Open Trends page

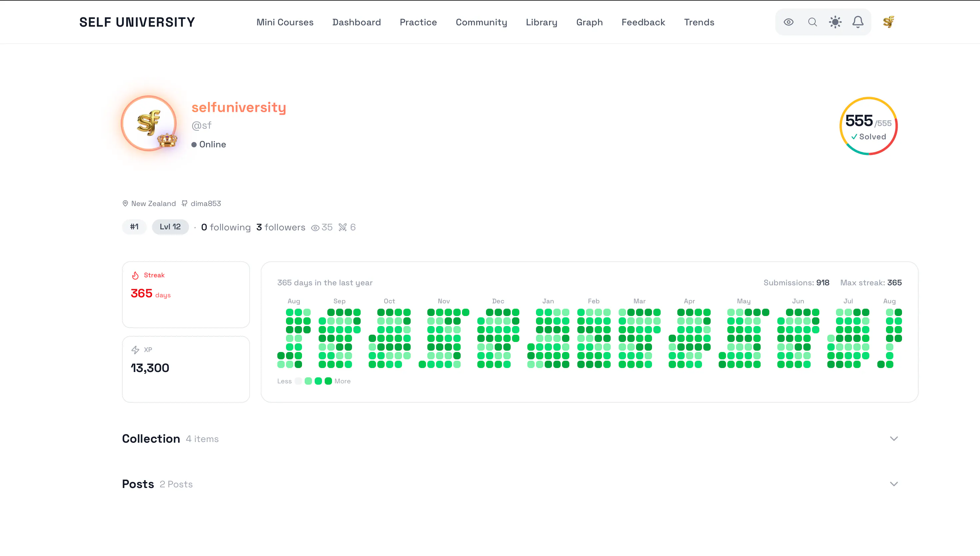699,22
